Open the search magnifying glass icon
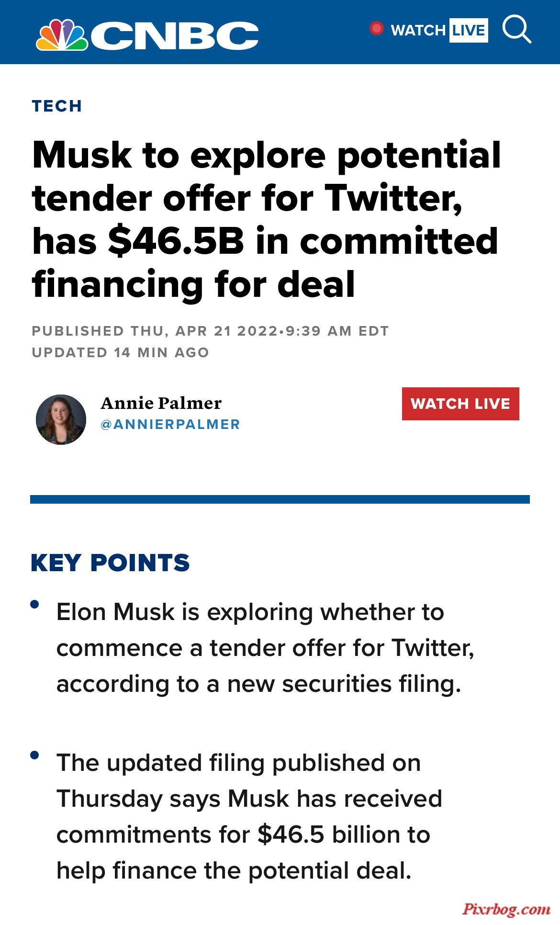Image resolution: width=560 pixels, height=925 pixels. click(517, 30)
